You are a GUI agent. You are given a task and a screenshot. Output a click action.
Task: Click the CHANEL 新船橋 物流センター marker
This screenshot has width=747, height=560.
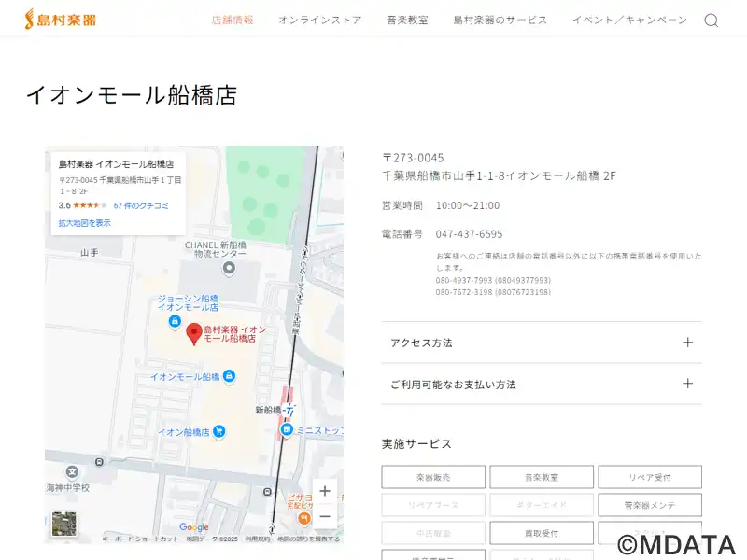click(x=229, y=268)
